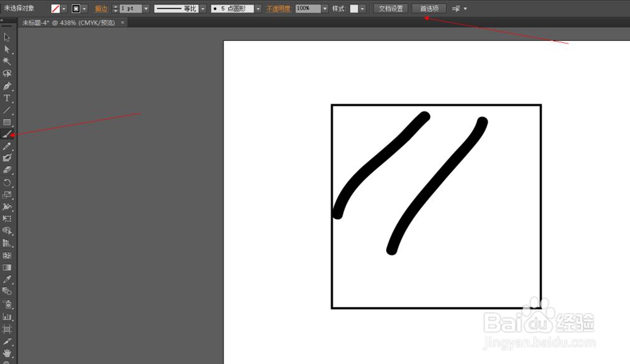The image size is (630, 364).
Task: Click the stroke color swatch
Action: click(x=76, y=8)
